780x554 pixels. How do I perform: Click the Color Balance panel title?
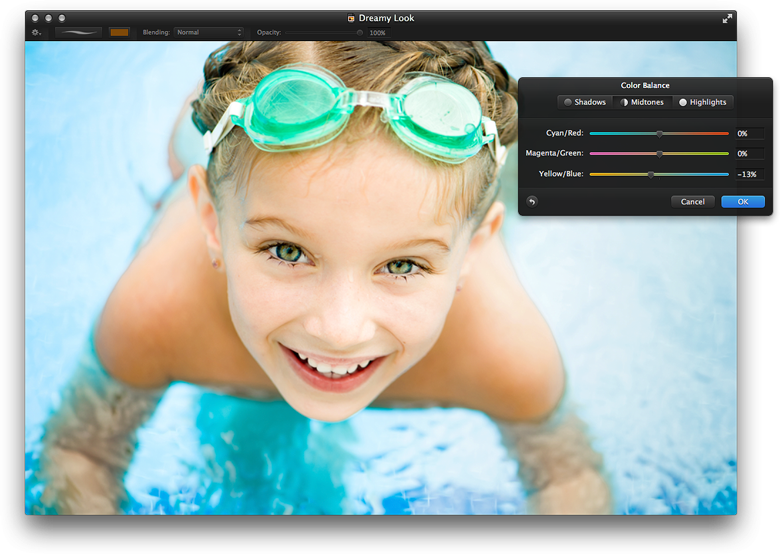click(645, 85)
